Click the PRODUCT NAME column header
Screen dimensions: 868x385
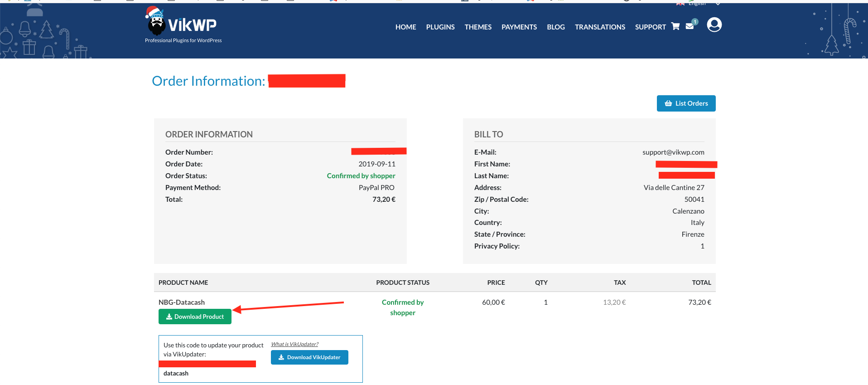tap(183, 283)
